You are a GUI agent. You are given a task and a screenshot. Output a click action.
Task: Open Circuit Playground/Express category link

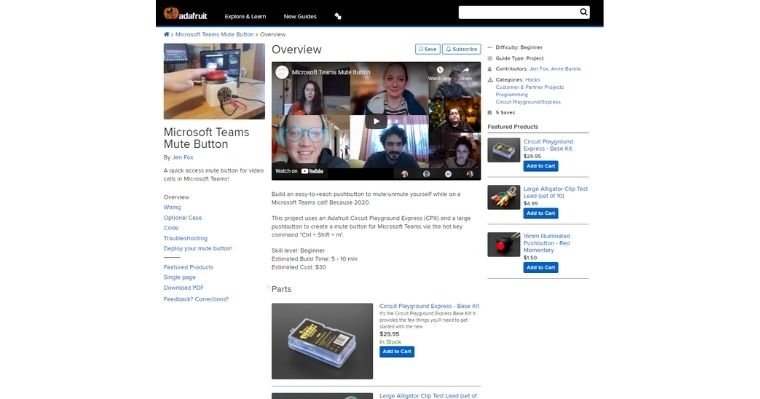pyautogui.click(x=528, y=102)
